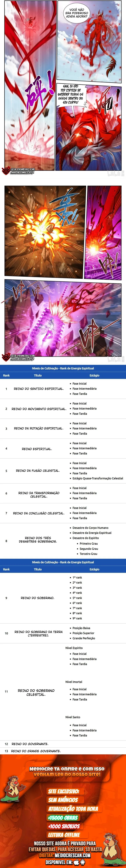Click the LEITURA OFFLINE label
The image size is (126, 868).
[x=64, y=835]
